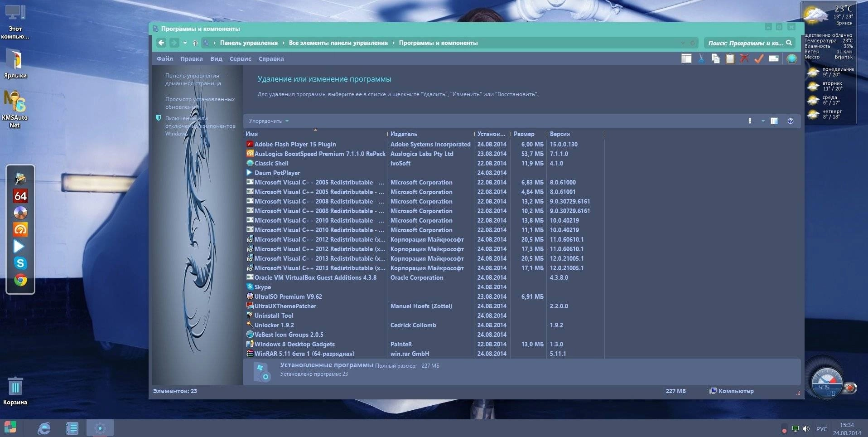Go forward with the right arrow button
Screen dimensions: 868x437
pos(174,43)
